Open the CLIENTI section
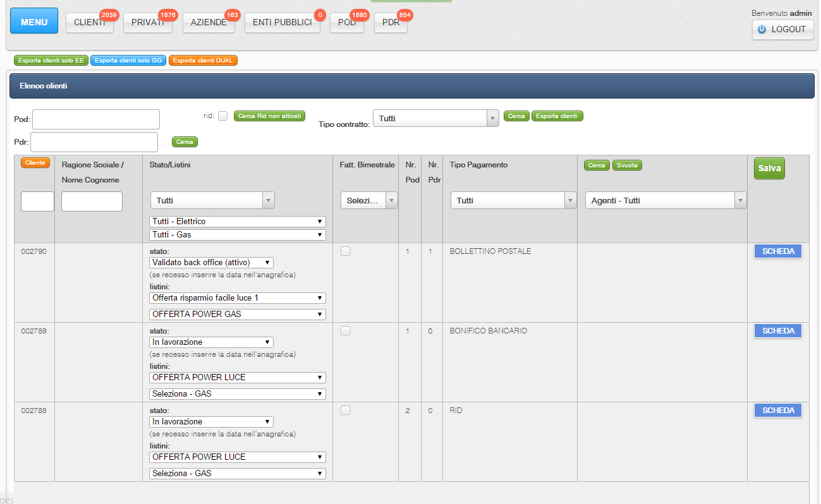The width and height of the screenshot is (821, 504). point(90,23)
